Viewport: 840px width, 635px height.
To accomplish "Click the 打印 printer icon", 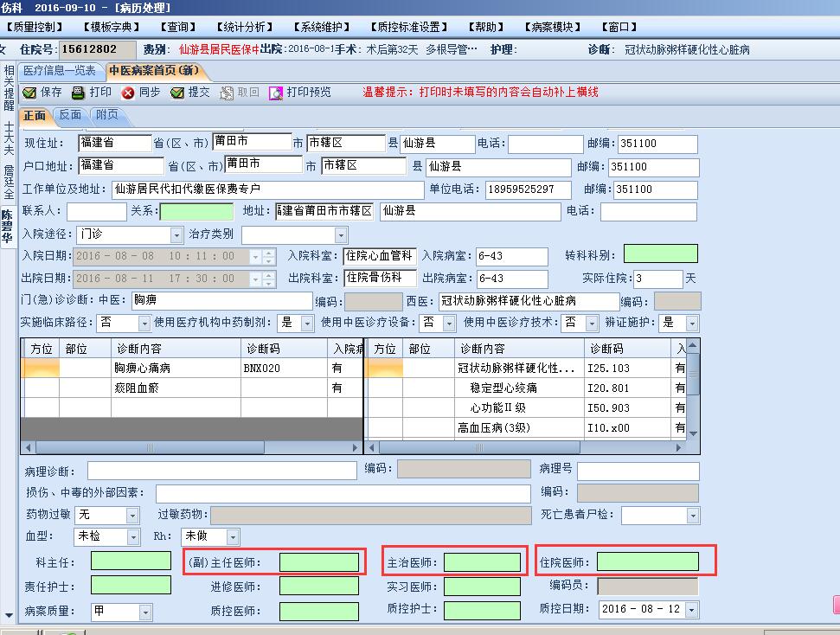I will click(78, 93).
